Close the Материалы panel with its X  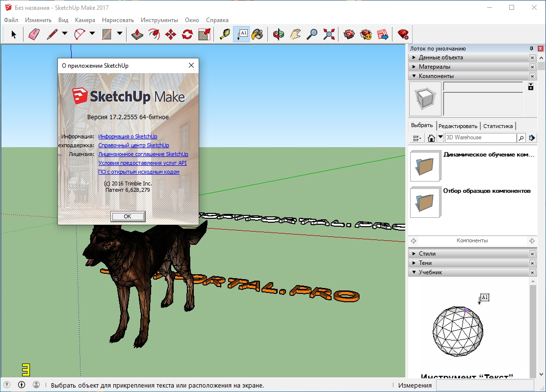coord(532,67)
